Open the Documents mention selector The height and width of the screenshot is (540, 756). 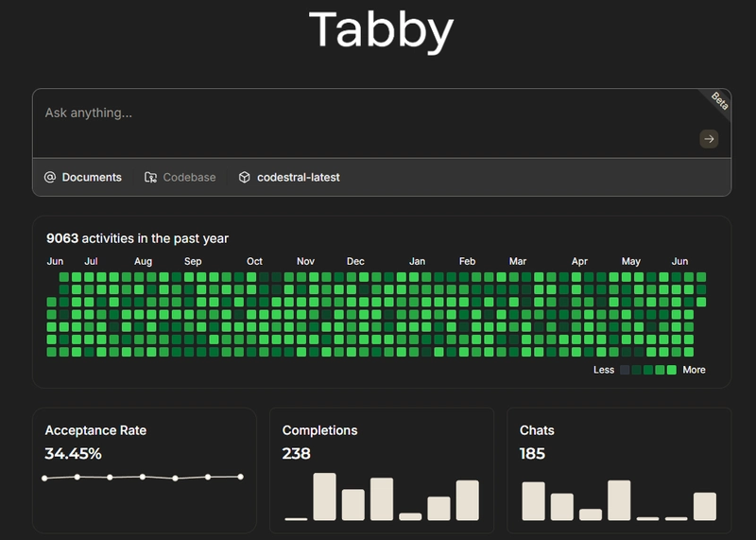point(83,177)
